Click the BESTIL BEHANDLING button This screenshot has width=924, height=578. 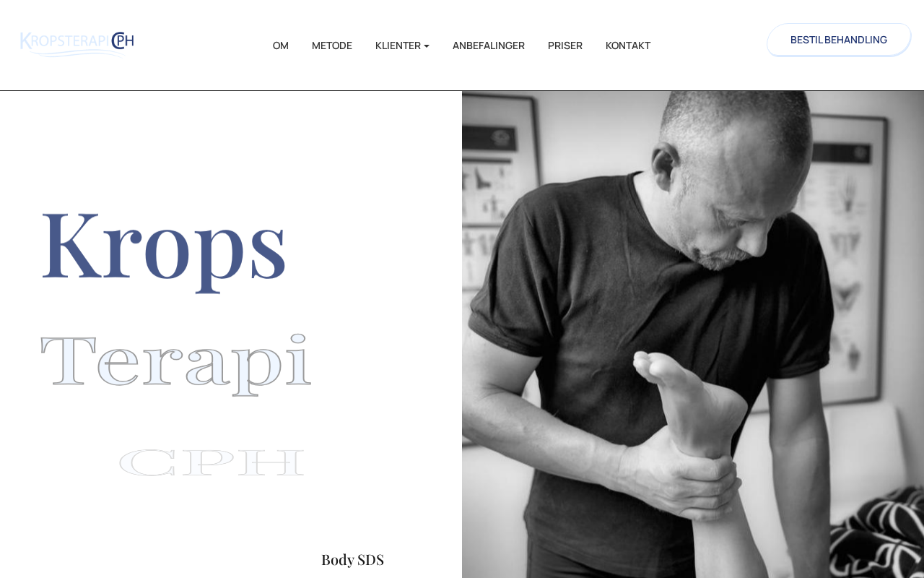tap(839, 40)
